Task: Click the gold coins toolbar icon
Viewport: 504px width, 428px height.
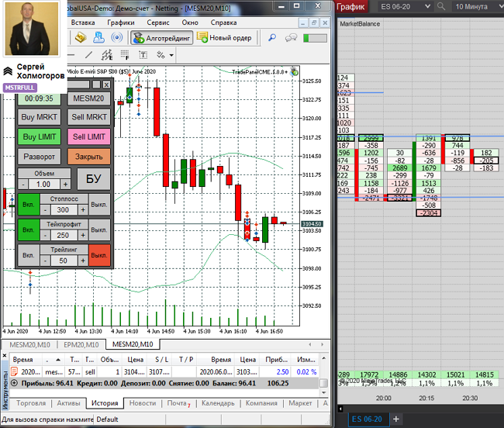Action: pos(81,37)
